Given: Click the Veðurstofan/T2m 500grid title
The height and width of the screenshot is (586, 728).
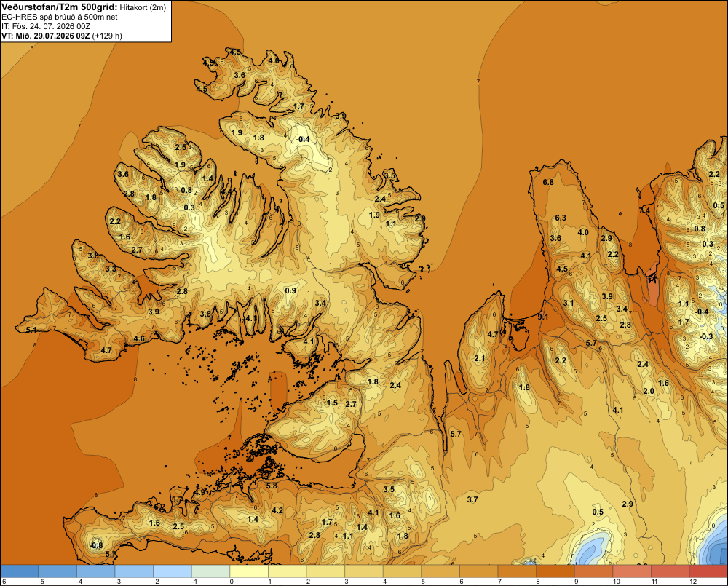Looking at the screenshot, I should coord(60,7).
